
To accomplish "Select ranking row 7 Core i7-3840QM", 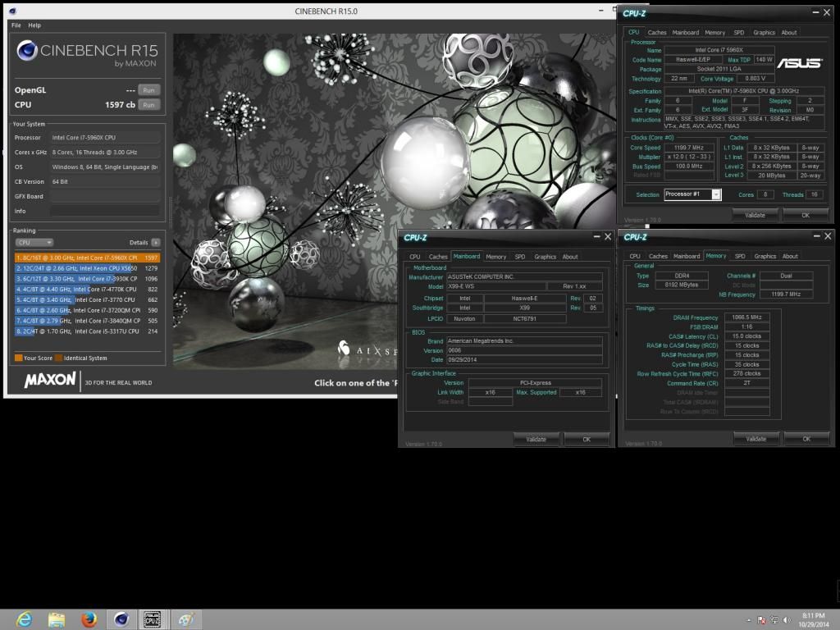I will click(87, 321).
